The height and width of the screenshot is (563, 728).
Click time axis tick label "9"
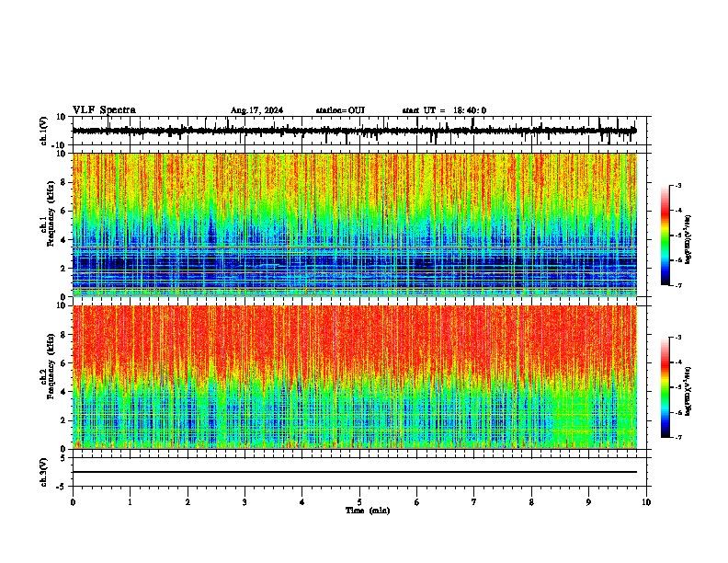tap(588, 502)
